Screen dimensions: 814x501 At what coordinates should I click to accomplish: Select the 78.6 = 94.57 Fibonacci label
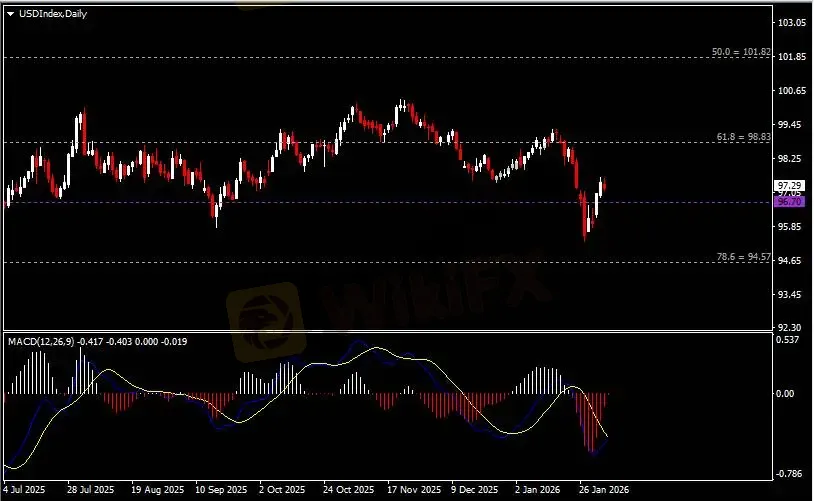pyautogui.click(x=743, y=256)
